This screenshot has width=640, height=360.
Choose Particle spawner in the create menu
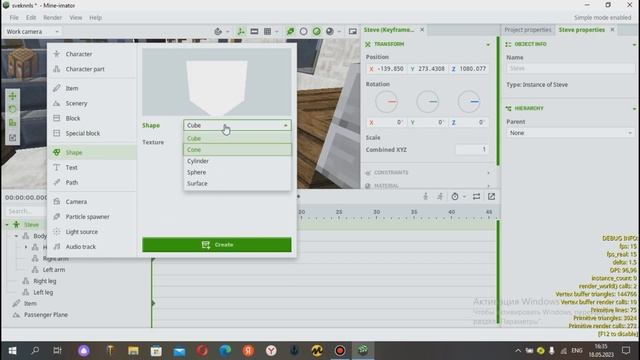[x=92, y=217]
